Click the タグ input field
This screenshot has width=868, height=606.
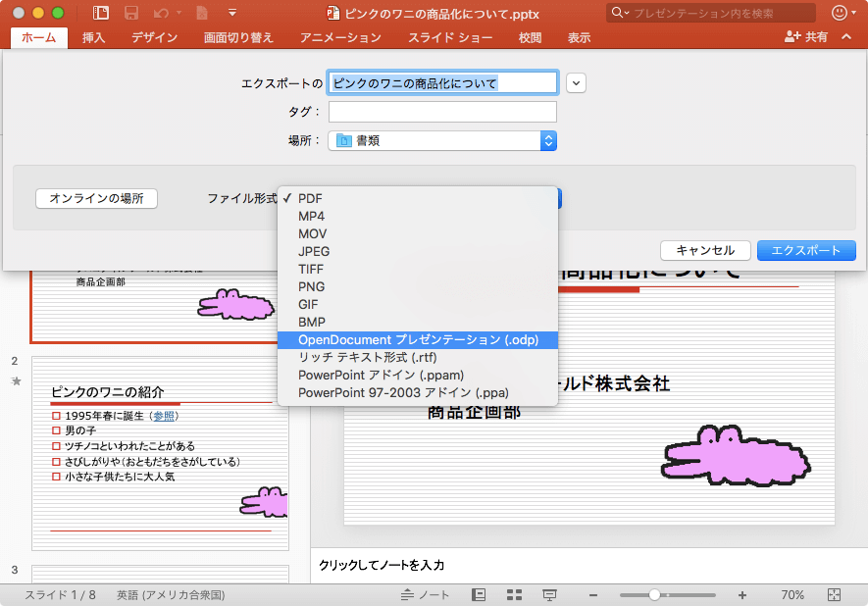(x=442, y=112)
